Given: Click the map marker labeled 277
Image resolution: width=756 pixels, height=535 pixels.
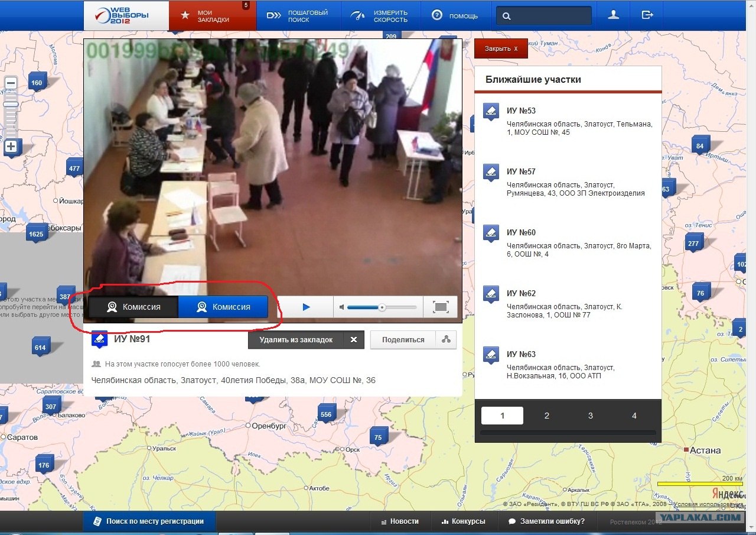Looking at the screenshot, I should (693, 244).
